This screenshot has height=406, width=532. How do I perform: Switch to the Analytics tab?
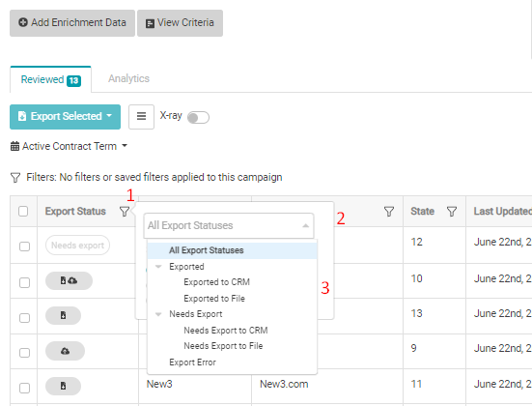(128, 78)
